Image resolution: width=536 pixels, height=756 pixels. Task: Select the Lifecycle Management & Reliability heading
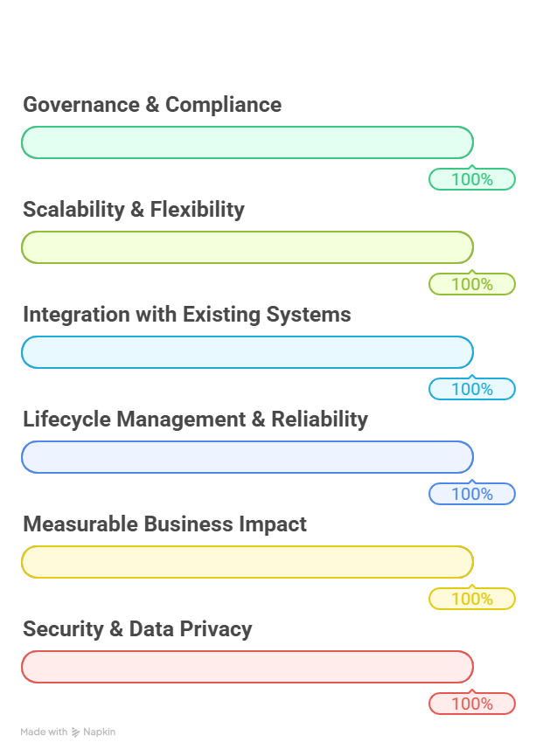click(195, 420)
